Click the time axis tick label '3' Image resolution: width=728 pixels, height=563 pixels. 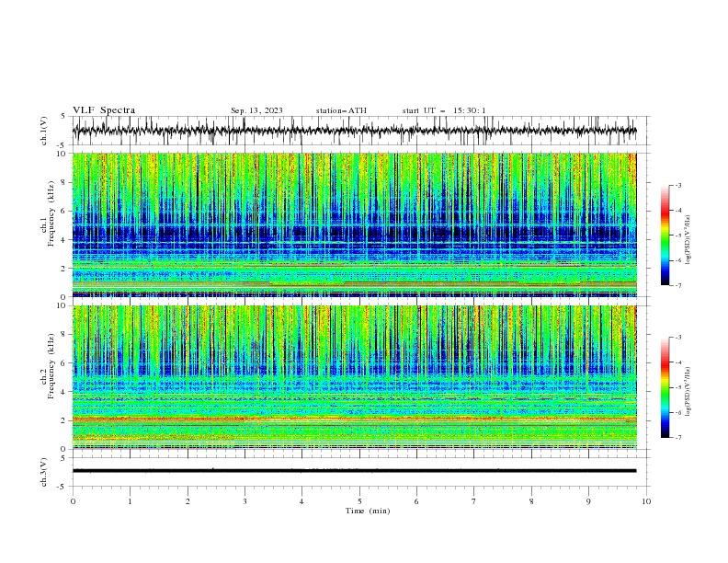[x=245, y=501]
